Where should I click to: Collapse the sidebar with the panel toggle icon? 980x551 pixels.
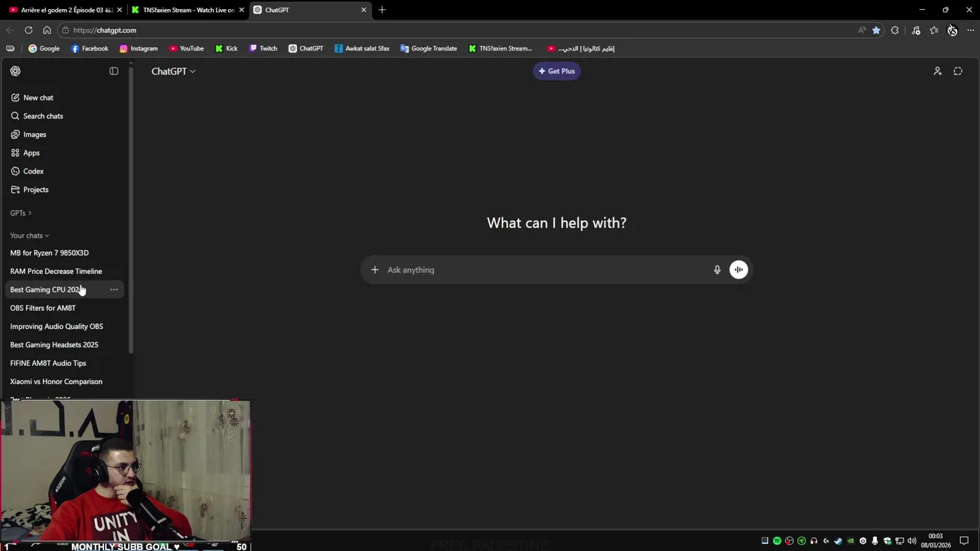tap(114, 71)
